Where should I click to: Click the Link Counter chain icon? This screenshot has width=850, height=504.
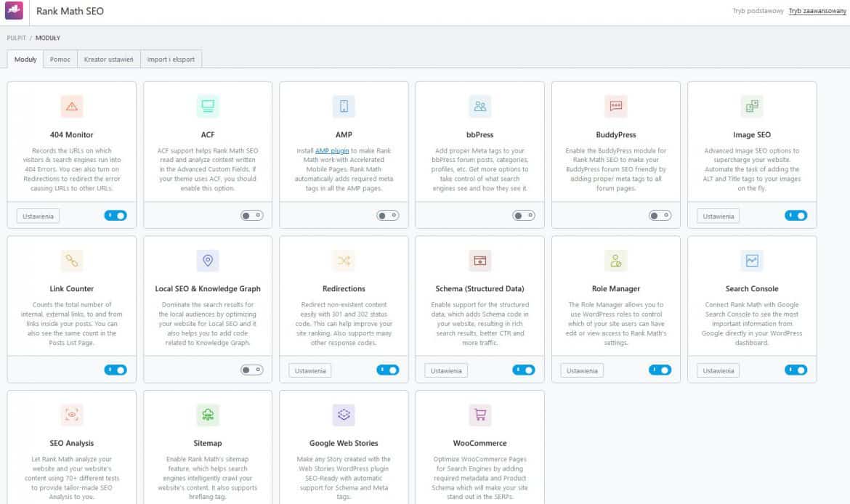coord(71,261)
